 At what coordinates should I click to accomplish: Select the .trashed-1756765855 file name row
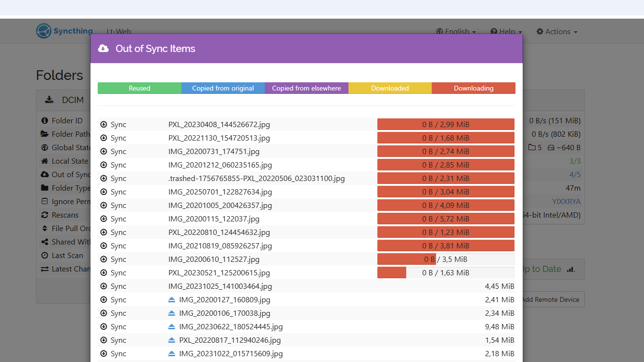(x=257, y=179)
